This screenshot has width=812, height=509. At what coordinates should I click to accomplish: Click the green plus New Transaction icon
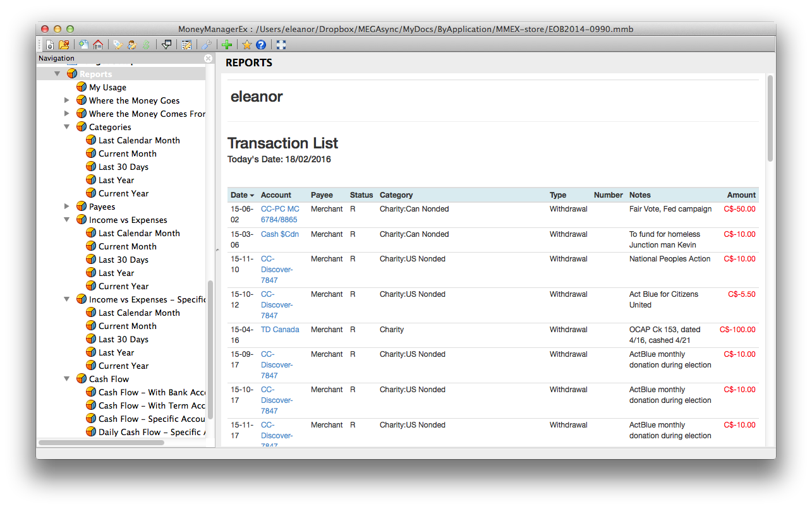pyautogui.click(x=227, y=45)
